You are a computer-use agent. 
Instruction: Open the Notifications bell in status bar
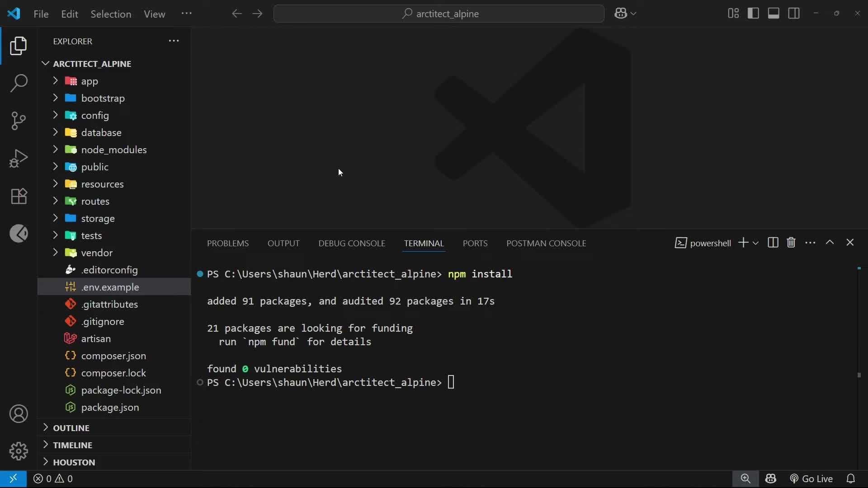[850, 479]
